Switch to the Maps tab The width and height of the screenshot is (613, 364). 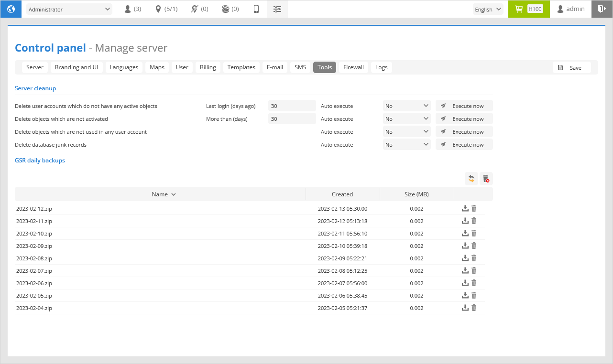click(157, 67)
